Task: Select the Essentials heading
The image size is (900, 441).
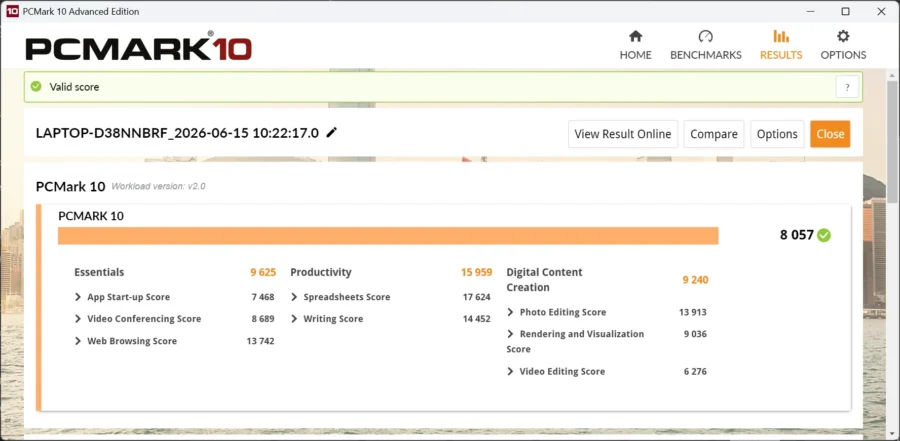Action: coord(99,272)
